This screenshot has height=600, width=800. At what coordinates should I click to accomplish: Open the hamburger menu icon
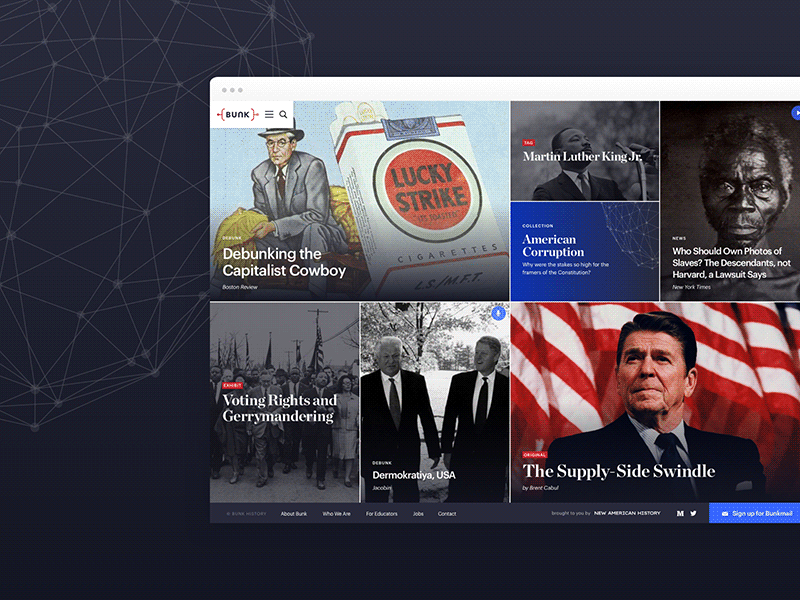[x=269, y=114]
